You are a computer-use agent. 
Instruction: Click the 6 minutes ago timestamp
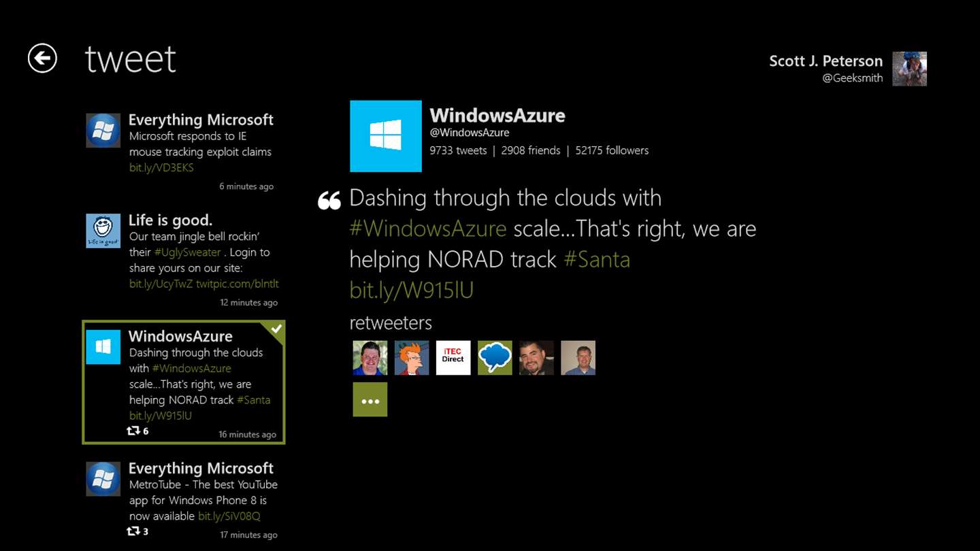pyautogui.click(x=246, y=186)
